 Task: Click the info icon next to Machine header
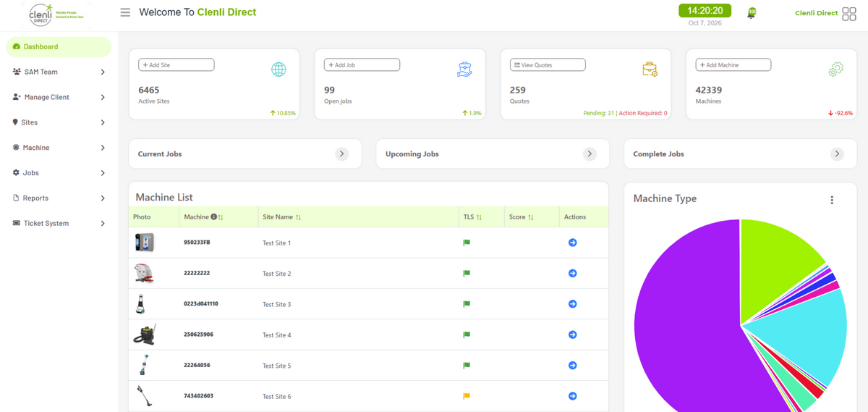[214, 216]
